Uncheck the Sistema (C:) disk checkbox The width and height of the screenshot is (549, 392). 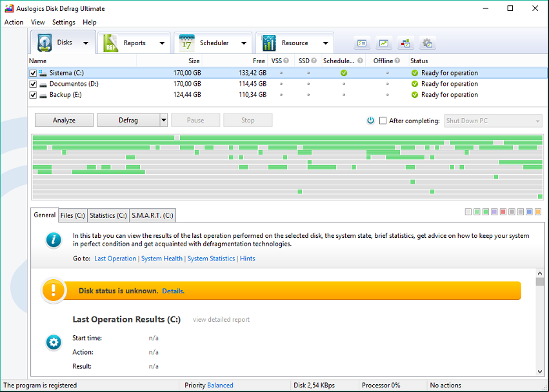tap(33, 73)
